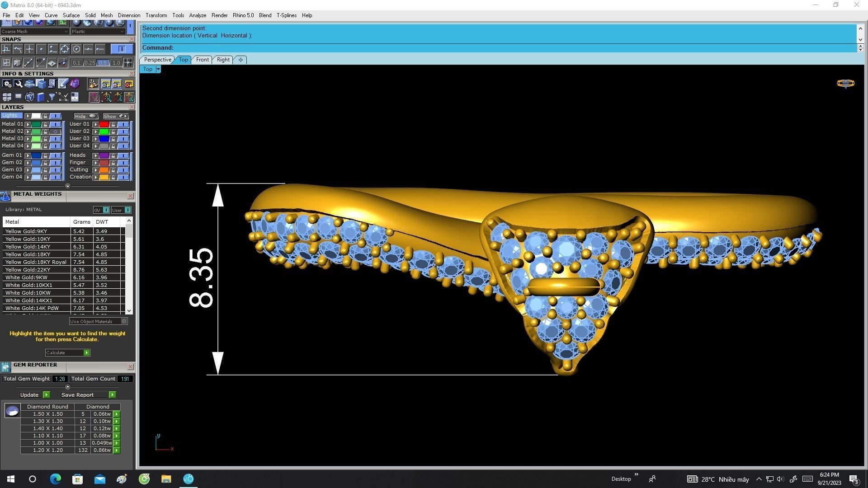Click the Show layers button
Image resolution: width=868 pixels, height=488 pixels.
[x=115, y=117]
